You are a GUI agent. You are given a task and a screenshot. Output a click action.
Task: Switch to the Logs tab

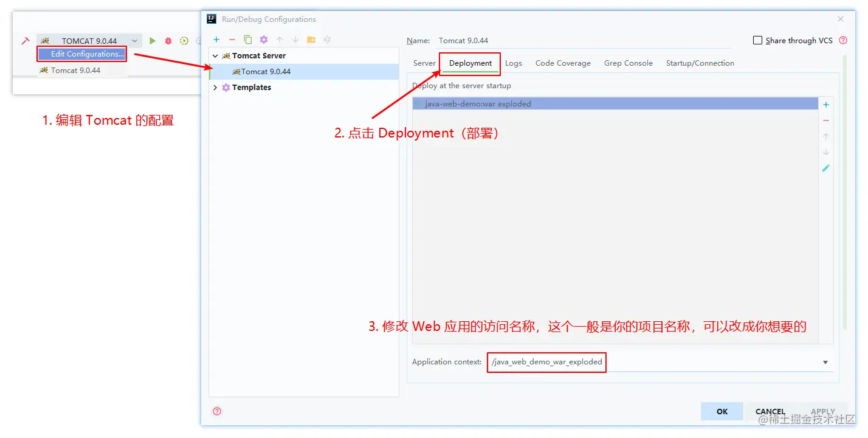[x=514, y=63]
